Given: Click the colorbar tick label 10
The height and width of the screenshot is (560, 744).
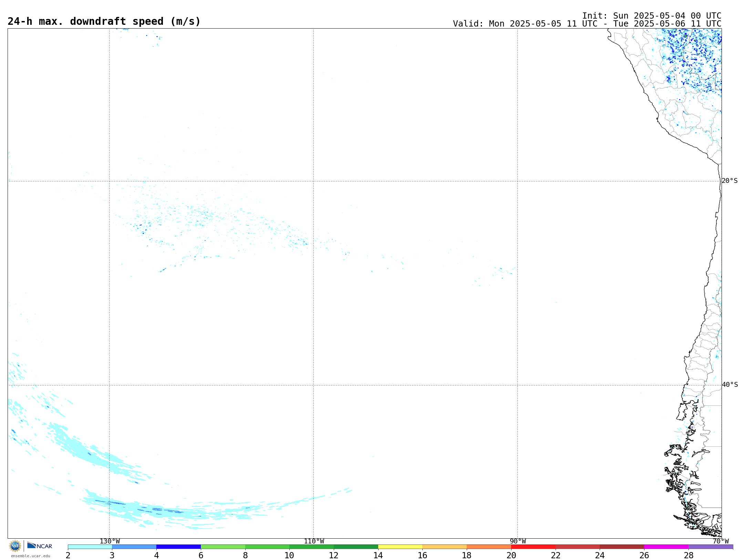Looking at the screenshot, I should tap(289, 556).
